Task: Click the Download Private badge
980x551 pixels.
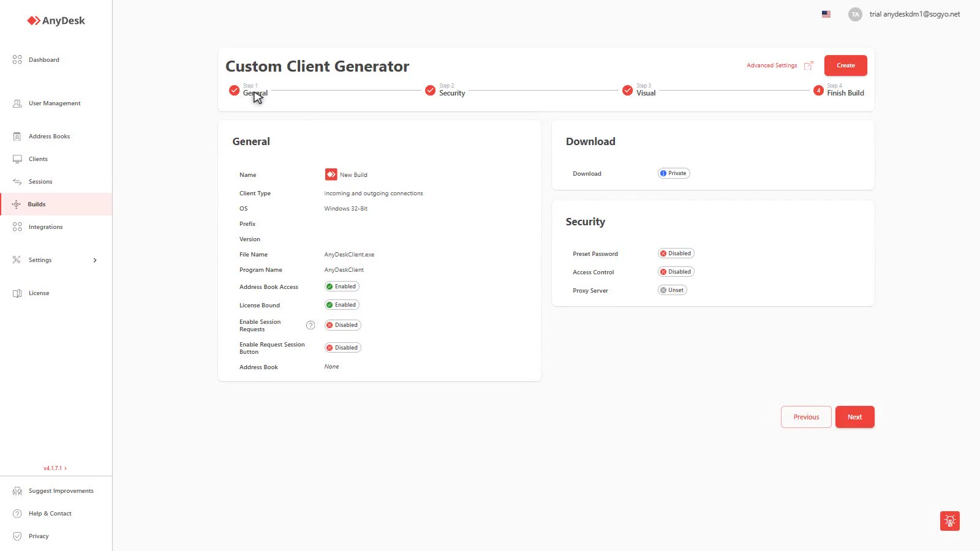Action: coord(674,173)
